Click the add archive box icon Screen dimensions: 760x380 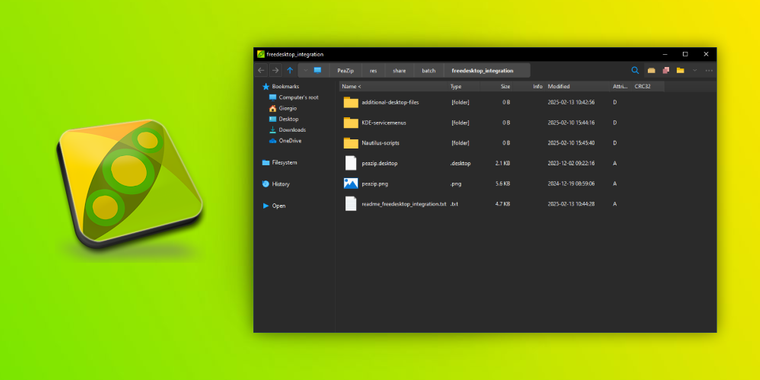pyautogui.click(x=651, y=70)
